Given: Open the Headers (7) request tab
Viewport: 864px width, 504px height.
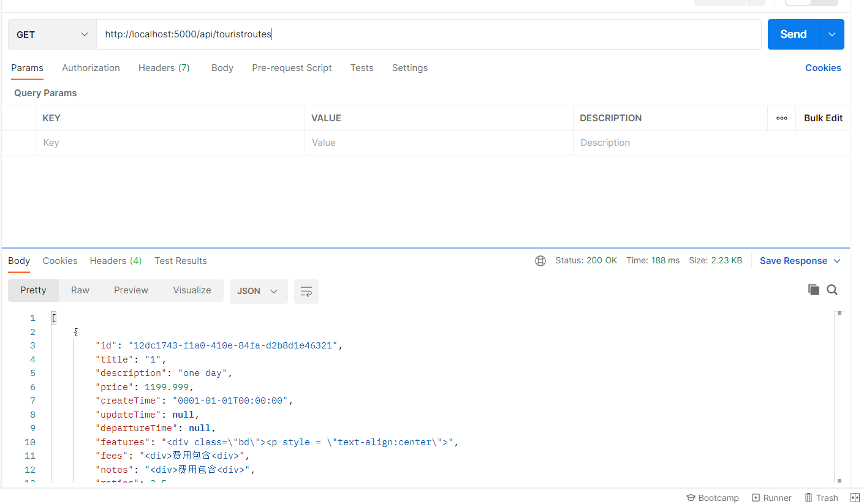Looking at the screenshot, I should (164, 68).
